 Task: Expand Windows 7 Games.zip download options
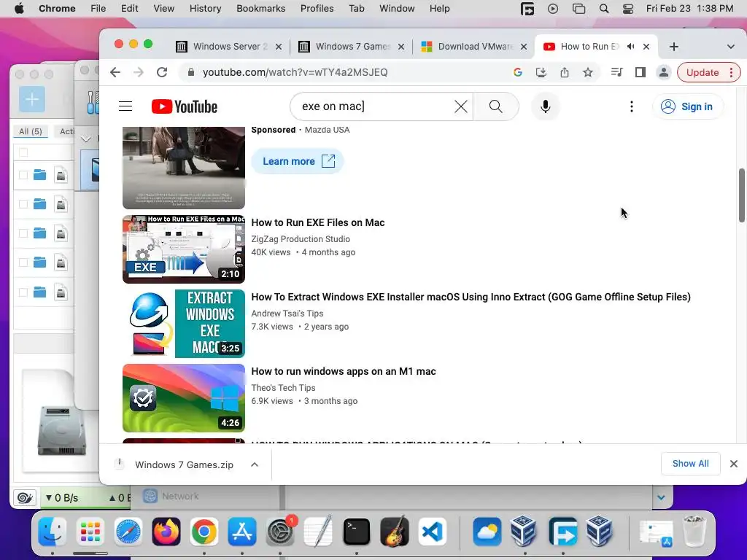(255, 464)
